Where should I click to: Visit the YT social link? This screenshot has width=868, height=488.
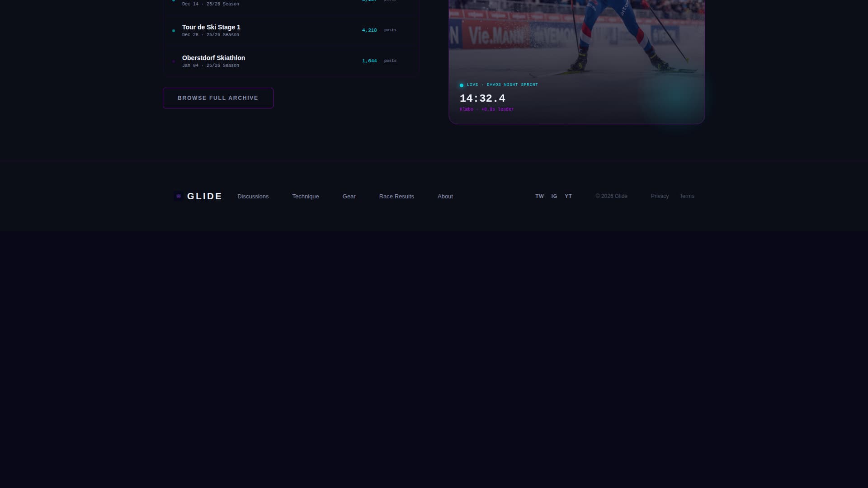[568, 196]
